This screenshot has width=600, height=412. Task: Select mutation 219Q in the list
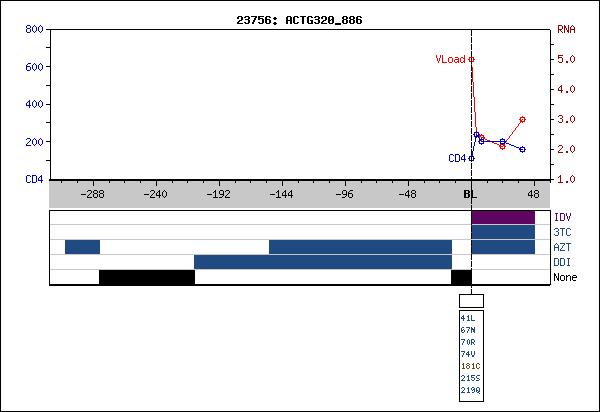pyautogui.click(x=469, y=390)
